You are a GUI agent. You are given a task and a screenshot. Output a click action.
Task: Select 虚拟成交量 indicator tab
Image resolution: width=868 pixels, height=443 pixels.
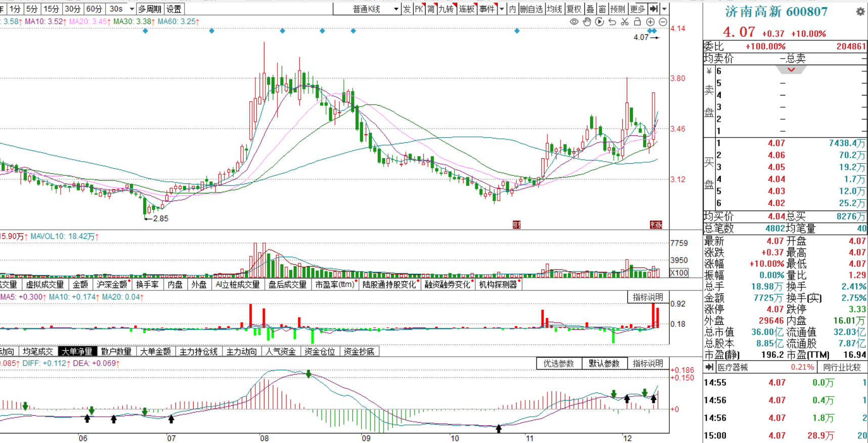(x=45, y=284)
